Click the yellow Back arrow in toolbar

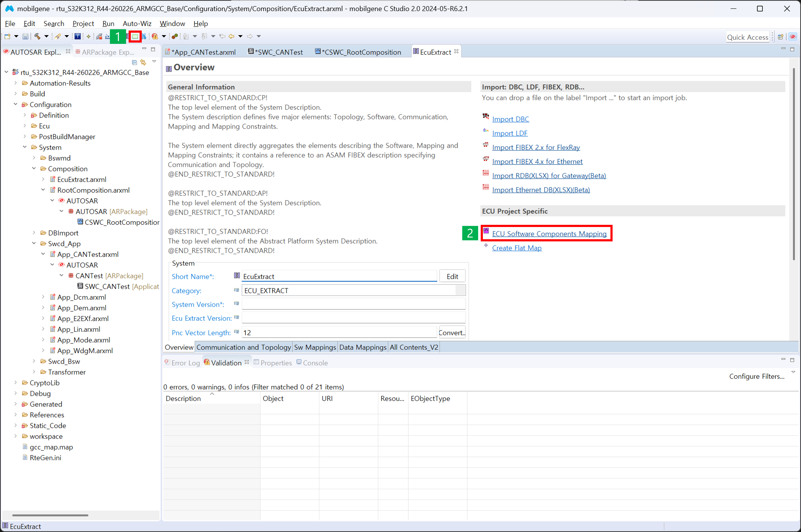[231, 36]
